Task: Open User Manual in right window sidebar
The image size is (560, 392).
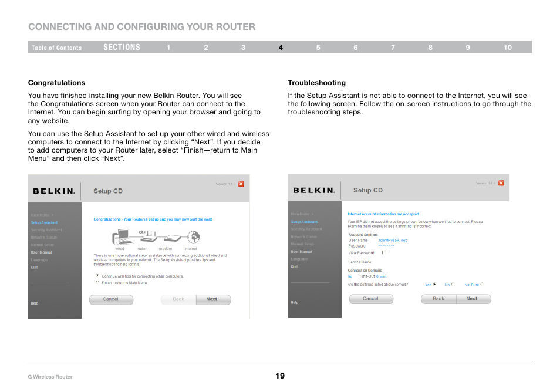Action: 301,252
